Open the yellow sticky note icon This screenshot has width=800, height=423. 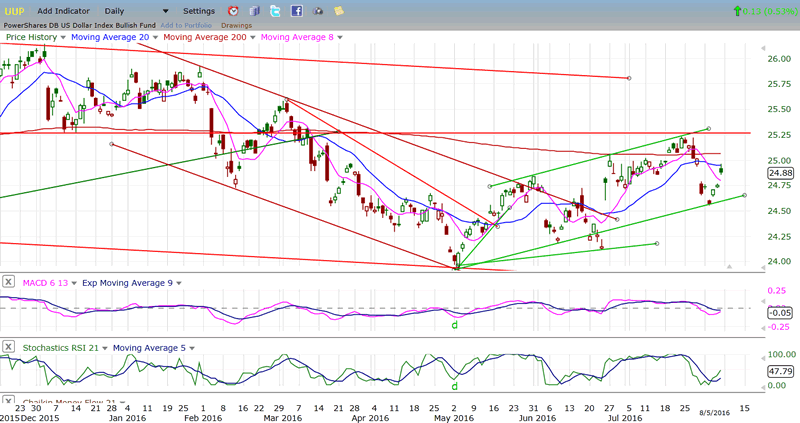[x=339, y=10]
